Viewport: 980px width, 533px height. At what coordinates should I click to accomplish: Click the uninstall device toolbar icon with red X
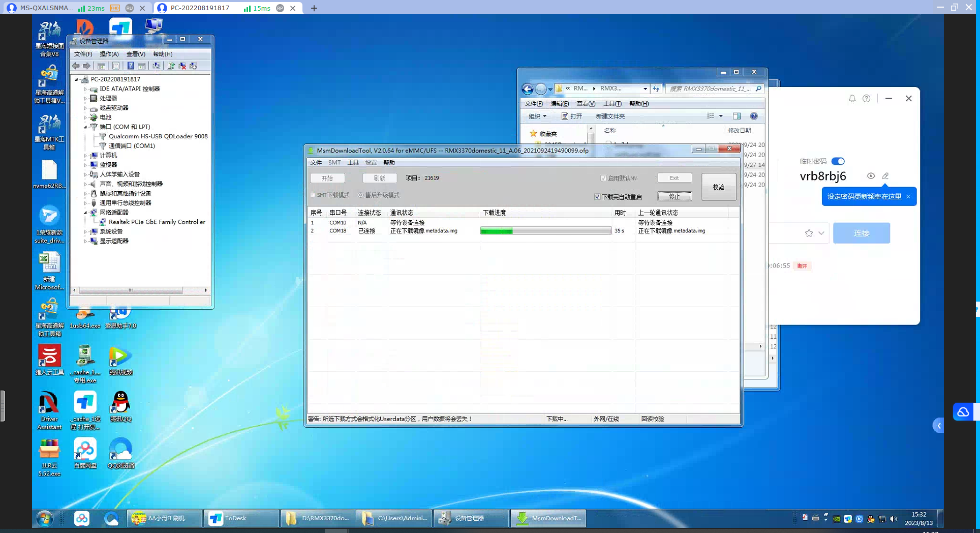pyautogui.click(x=182, y=66)
